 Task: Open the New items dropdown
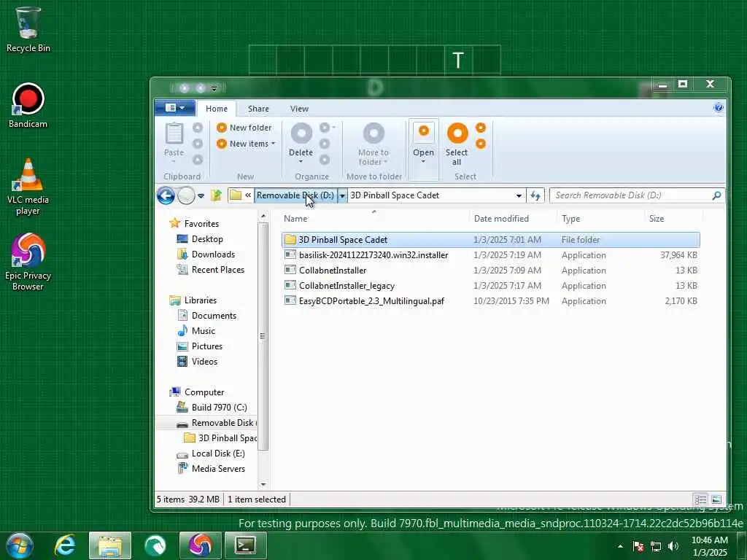(246, 144)
